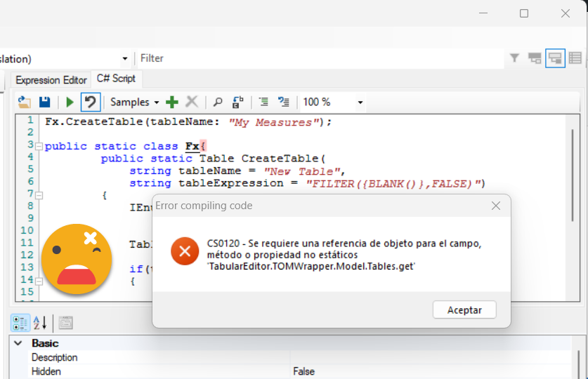
Task: Close the Error compiling code dialog with X
Action: (x=496, y=206)
